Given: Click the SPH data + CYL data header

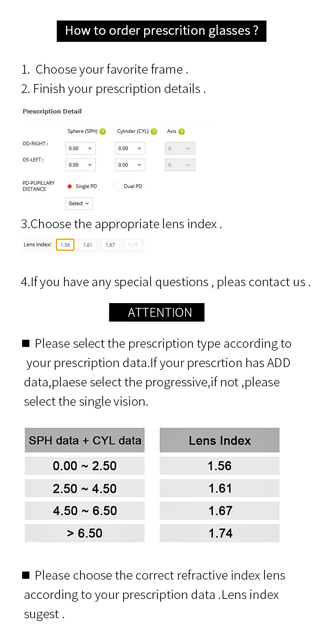Looking at the screenshot, I should click(85, 440).
